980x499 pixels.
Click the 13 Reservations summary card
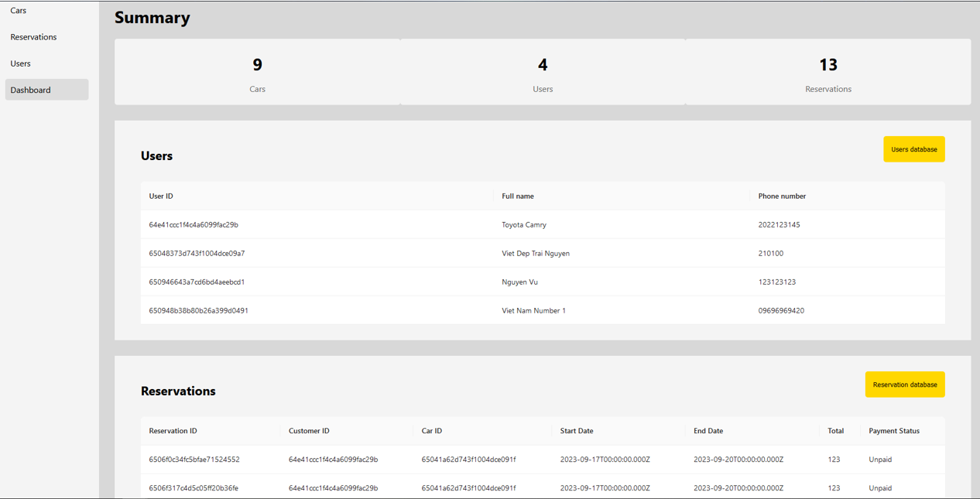click(x=828, y=72)
